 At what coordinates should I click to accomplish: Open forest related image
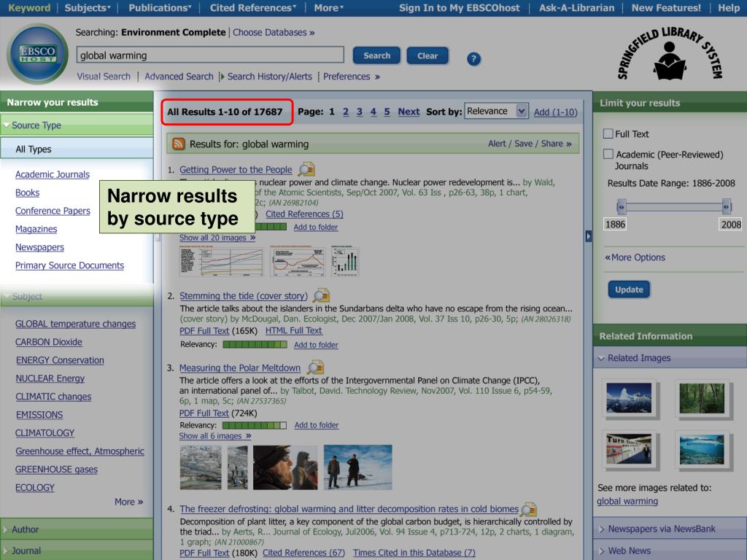coord(702,397)
